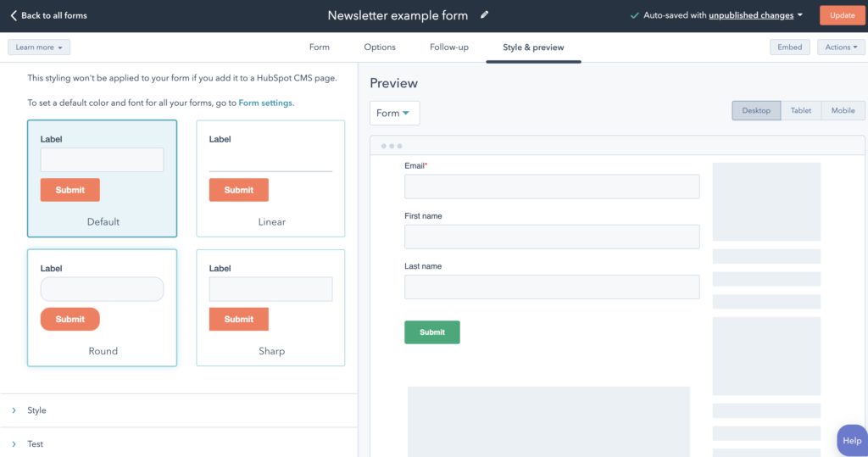Click the Embed button
This screenshot has width=868, height=457.
(789, 47)
